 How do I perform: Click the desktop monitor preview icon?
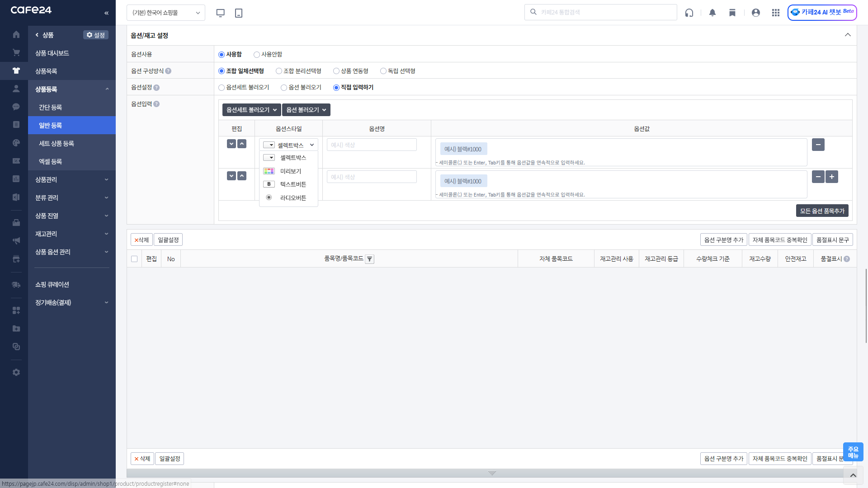pos(221,13)
